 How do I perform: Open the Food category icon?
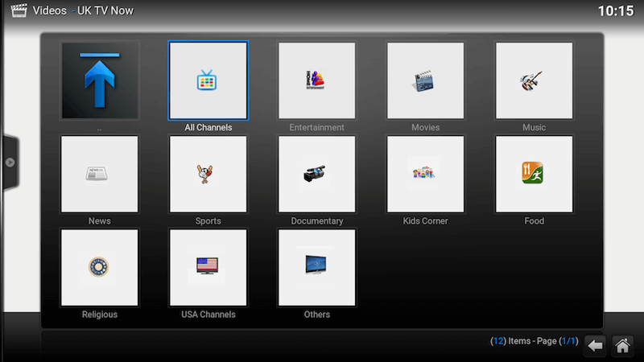pyautogui.click(x=534, y=174)
